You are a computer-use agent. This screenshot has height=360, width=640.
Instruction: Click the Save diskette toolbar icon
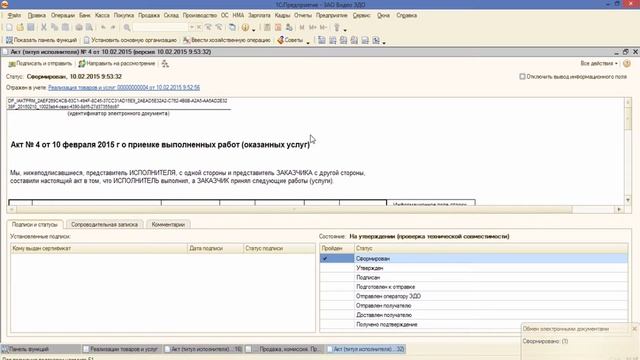31,27
